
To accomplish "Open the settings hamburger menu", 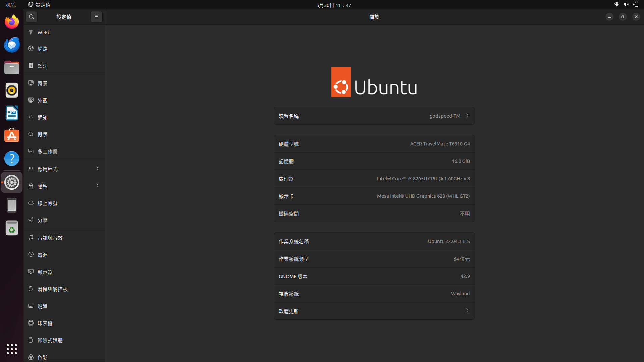I will click(97, 17).
